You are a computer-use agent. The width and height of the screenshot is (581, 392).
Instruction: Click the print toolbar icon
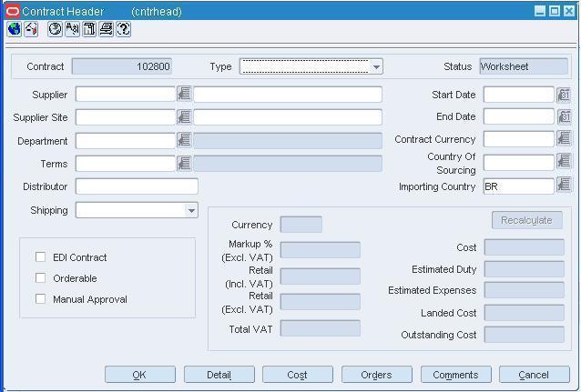pos(107,29)
